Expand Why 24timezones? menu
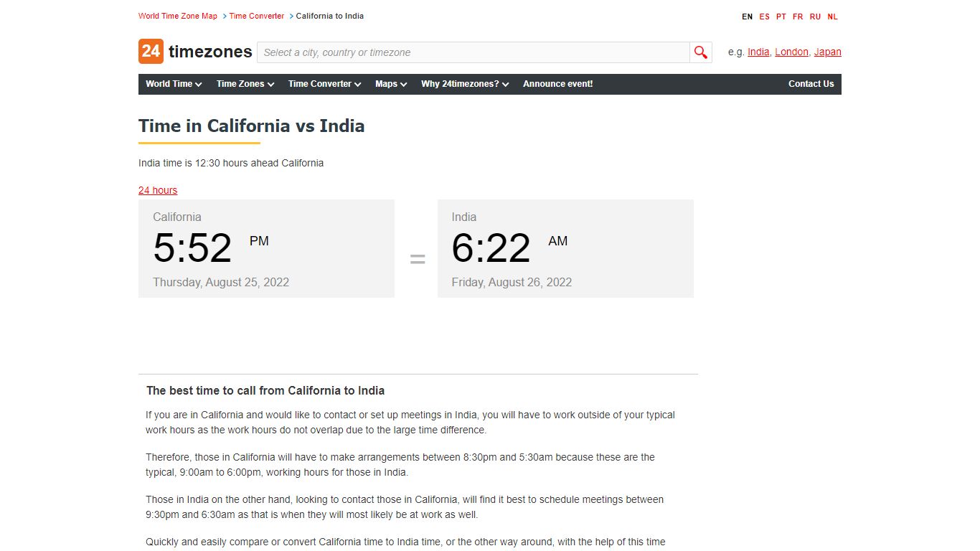 pos(465,84)
